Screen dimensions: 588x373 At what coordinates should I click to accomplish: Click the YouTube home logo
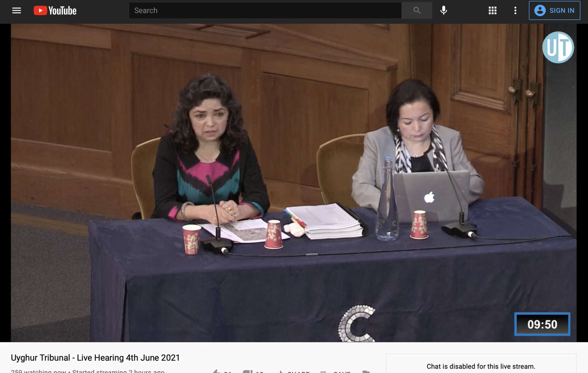[x=55, y=10]
